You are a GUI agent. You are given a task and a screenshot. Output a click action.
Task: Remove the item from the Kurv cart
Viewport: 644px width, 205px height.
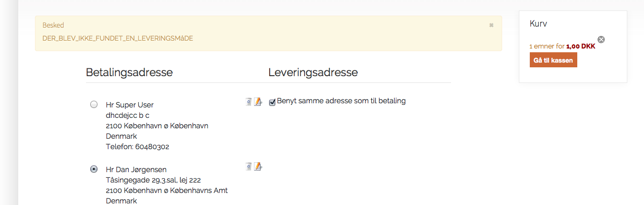[x=601, y=40]
